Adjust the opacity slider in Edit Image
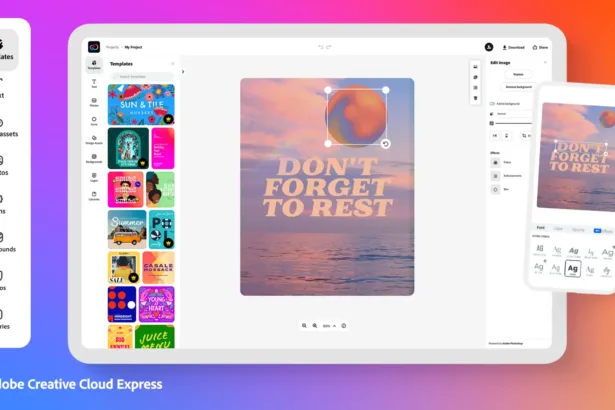This screenshot has width=615, height=410. click(x=513, y=123)
